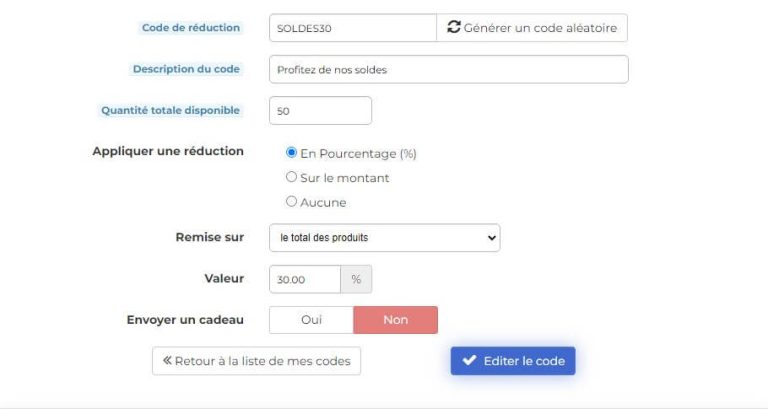The width and height of the screenshot is (768, 409).
Task: Click the Quantité totale disponible label
Action: pos(171,111)
